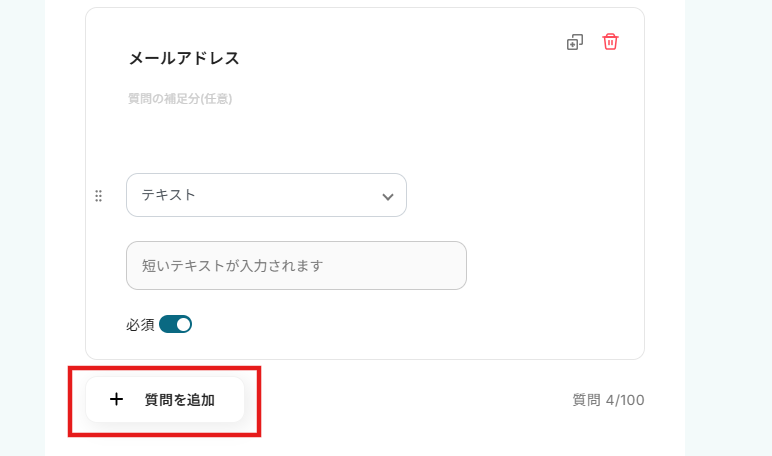Image resolution: width=772 pixels, height=456 pixels.
Task: Click the six-dot grip icon of the question
Action: [98, 196]
